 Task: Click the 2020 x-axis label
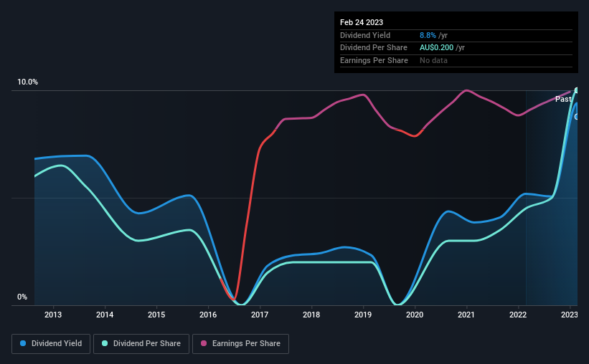[x=415, y=315]
